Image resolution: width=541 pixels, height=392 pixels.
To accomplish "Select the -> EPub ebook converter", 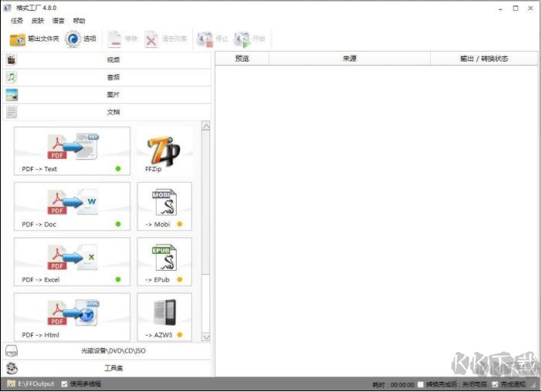I will [x=164, y=262].
